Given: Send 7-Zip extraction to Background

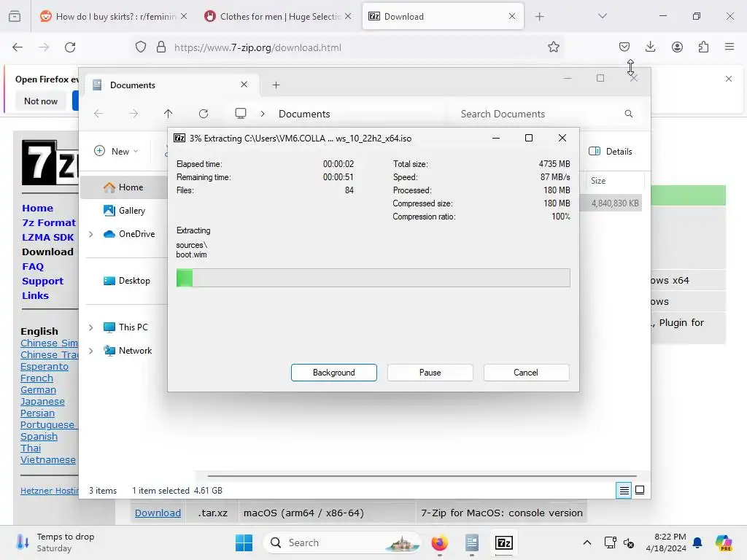Looking at the screenshot, I should pos(333,373).
